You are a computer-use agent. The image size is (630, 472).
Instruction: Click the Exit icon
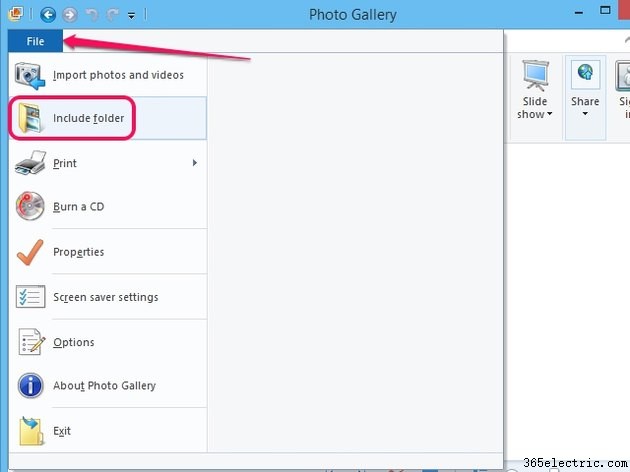pyautogui.click(x=31, y=431)
